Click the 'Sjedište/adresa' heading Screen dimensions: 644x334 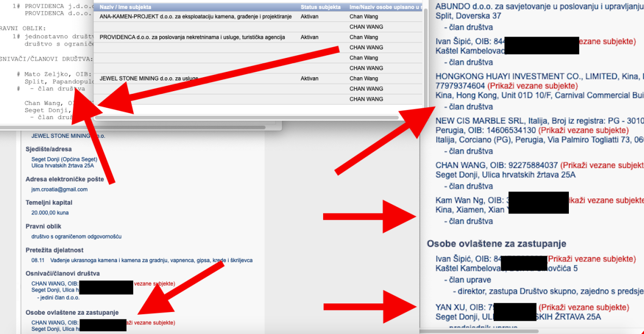point(49,149)
